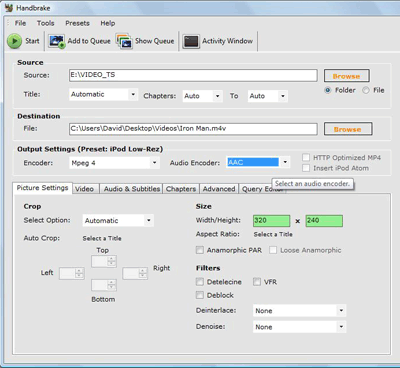The image size is (400, 368).
Task: Enable the Detelecine filter checkbox
Action: coord(200,282)
